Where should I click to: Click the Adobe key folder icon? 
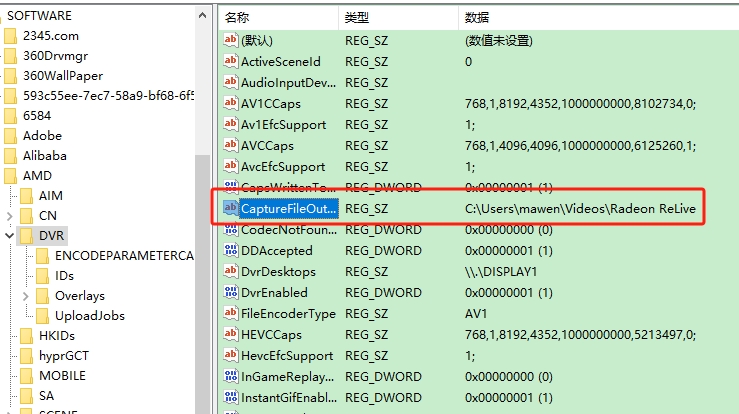point(10,136)
